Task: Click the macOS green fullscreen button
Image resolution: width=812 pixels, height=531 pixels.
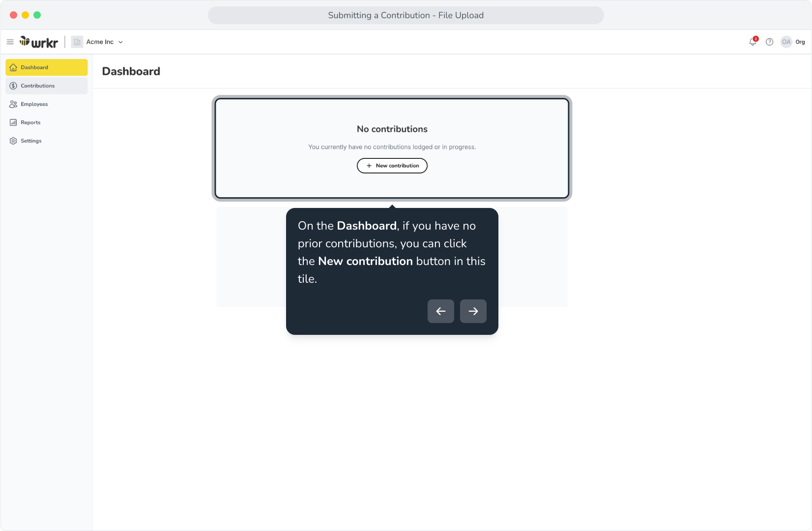Action: (37, 15)
